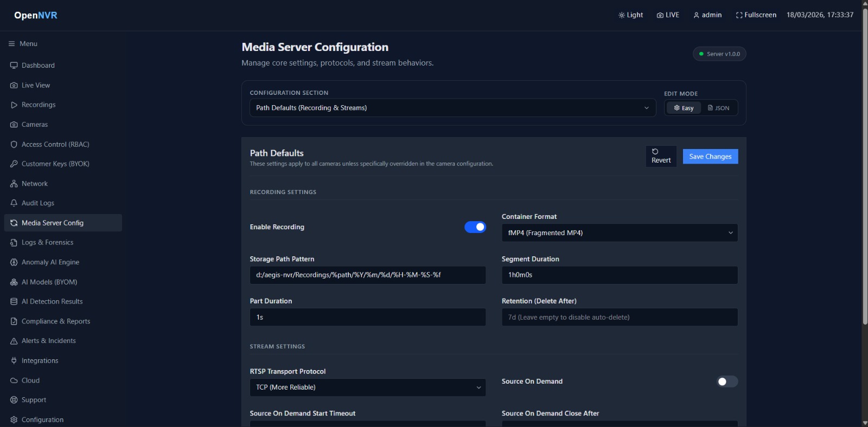The image size is (868, 427).
Task: Click the Server v1.0.0 status badge
Action: 719,54
